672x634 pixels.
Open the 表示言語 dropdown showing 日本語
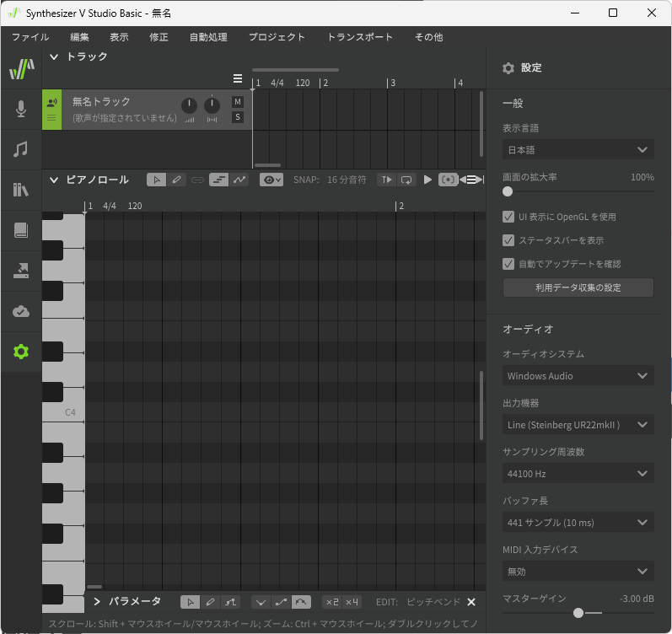[578, 149]
